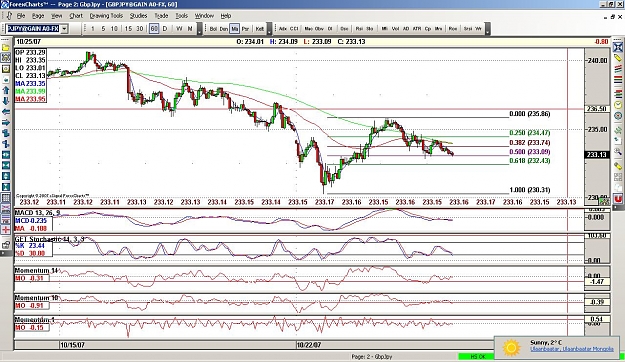Switch to Daily interval (D)
The height and width of the screenshot is (362, 625).
pyautogui.click(x=165, y=29)
